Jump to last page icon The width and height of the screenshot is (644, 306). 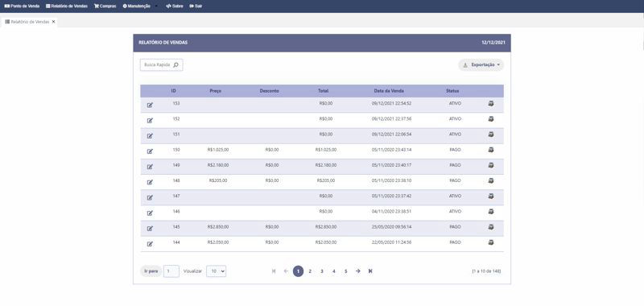pyautogui.click(x=370, y=271)
